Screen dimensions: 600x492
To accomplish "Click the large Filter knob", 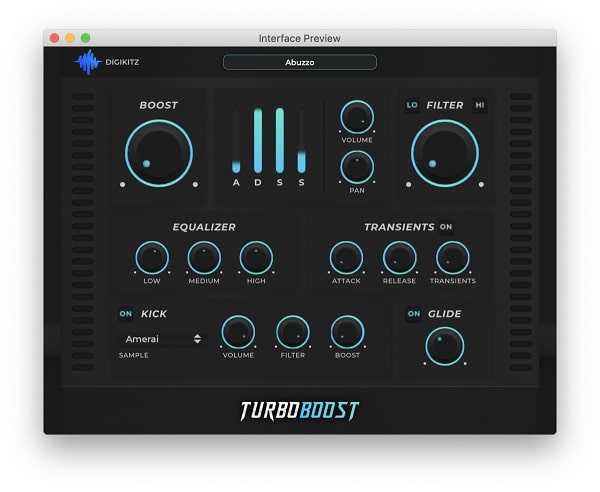I will coord(444,154).
